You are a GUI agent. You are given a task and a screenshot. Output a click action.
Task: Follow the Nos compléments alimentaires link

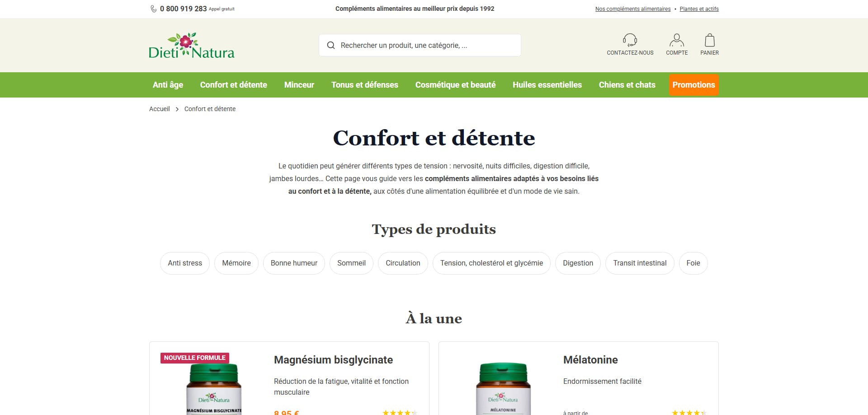633,9
